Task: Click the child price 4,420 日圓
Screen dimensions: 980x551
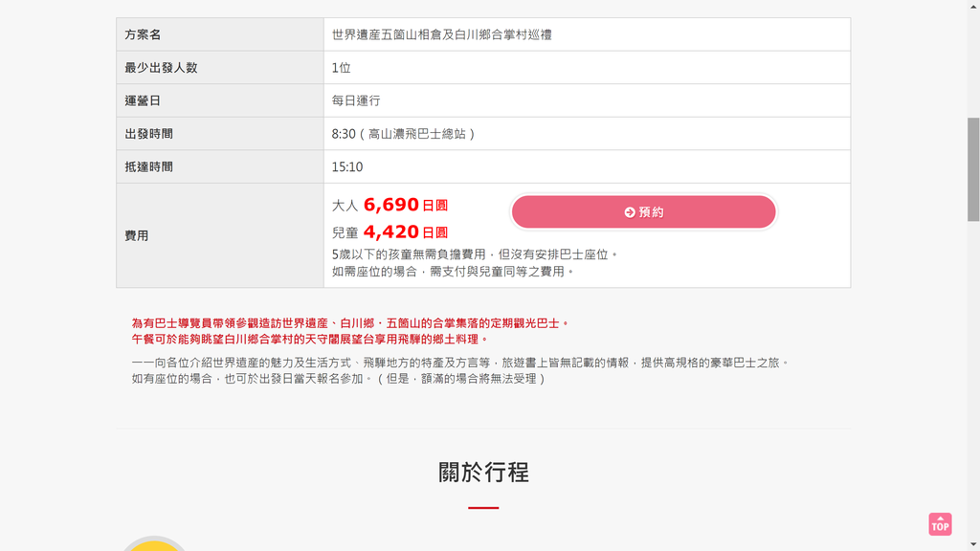Action: coord(405,232)
